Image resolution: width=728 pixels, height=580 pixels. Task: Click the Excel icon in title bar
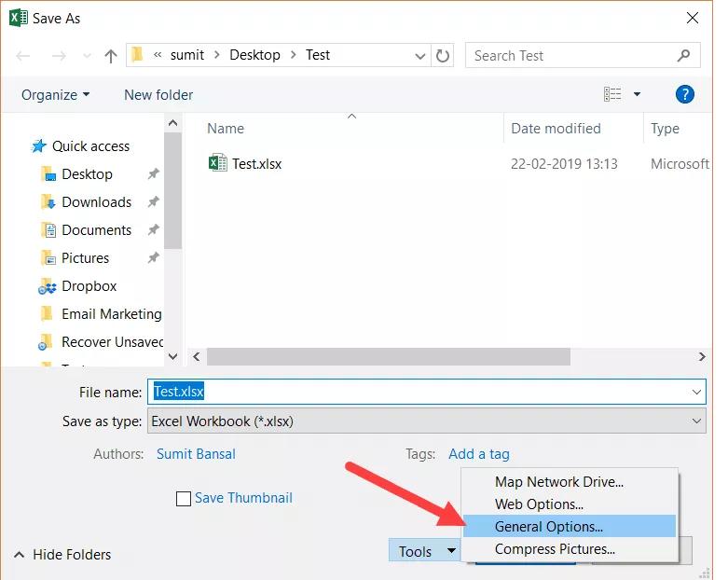19,18
